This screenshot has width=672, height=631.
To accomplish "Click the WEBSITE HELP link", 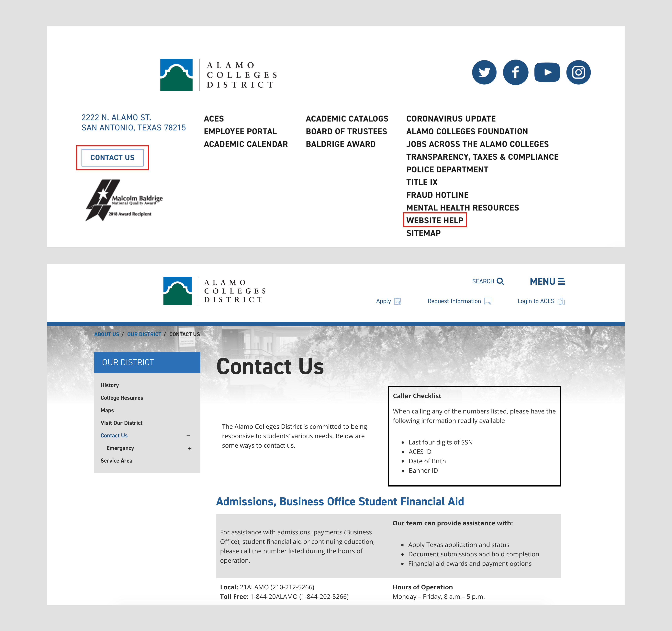I will click(435, 220).
